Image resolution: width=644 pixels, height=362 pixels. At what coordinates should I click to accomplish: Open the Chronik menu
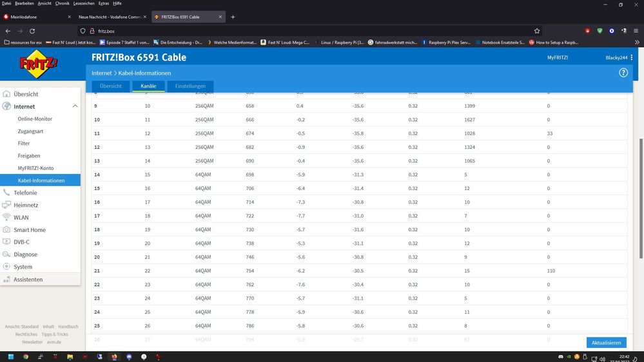click(x=62, y=3)
